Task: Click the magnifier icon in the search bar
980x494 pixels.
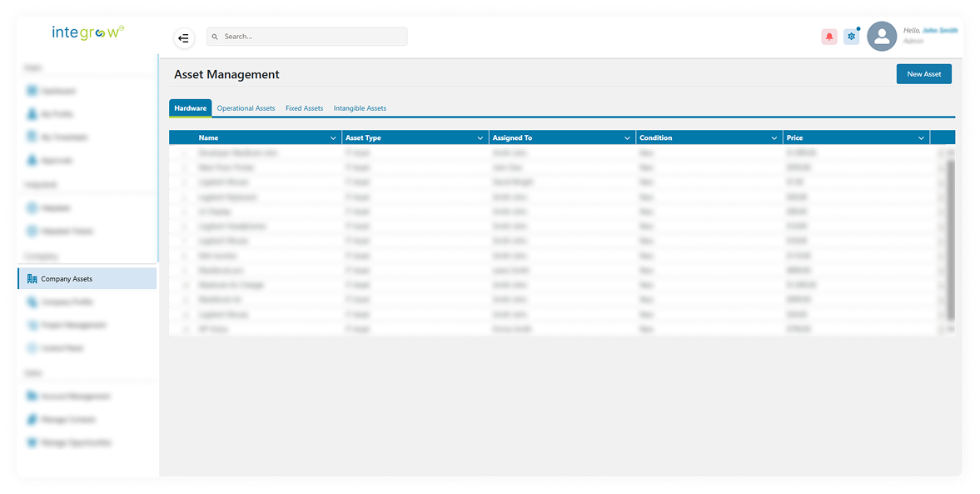Action: 215,37
